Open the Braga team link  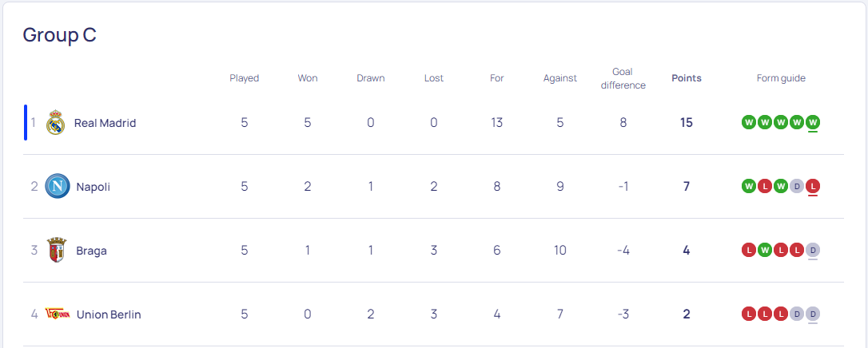[91, 251]
